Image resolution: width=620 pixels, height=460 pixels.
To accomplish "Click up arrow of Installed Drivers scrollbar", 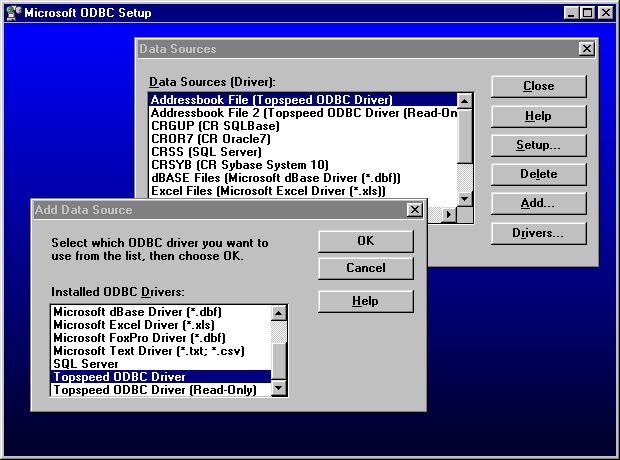I will pyautogui.click(x=279, y=313).
